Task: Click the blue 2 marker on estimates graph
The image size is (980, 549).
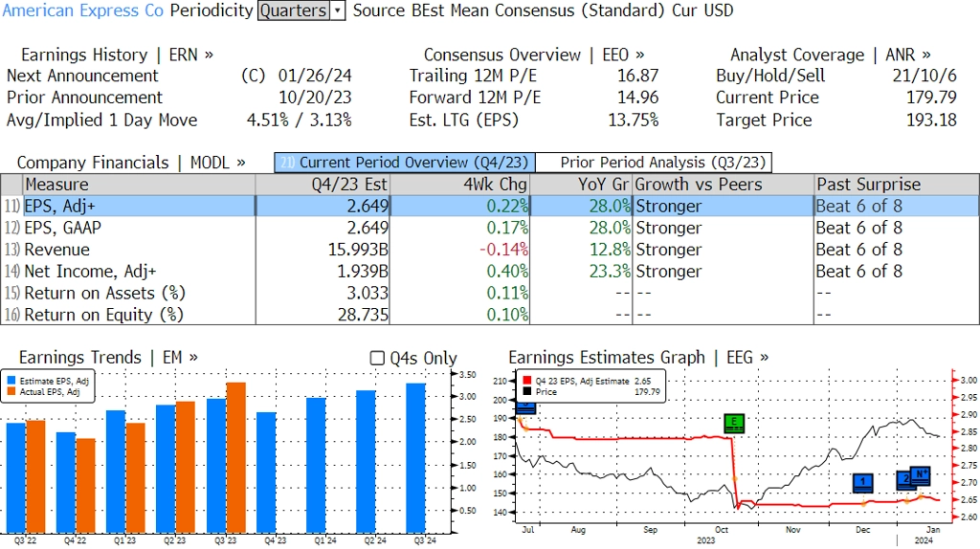Action: 903,480
